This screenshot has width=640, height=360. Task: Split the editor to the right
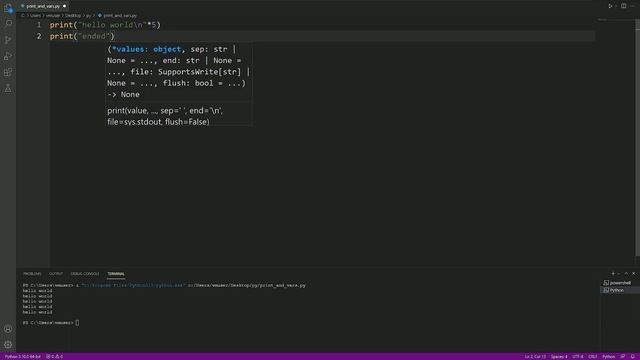point(624,6)
